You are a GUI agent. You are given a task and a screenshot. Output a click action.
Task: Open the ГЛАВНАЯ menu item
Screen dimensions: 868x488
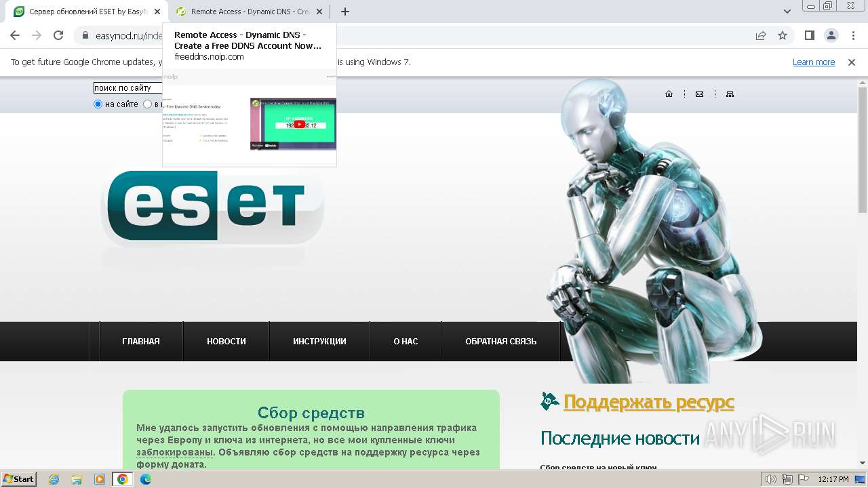point(141,342)
